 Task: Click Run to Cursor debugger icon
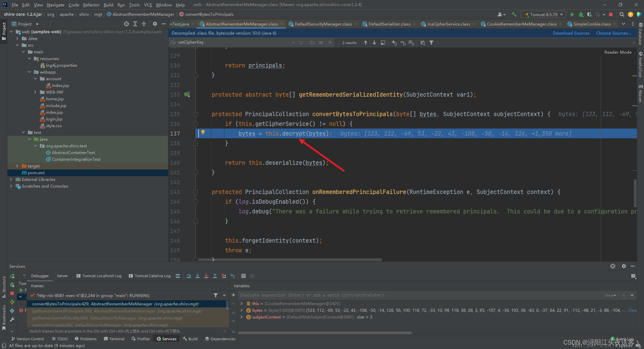point(233,276)
